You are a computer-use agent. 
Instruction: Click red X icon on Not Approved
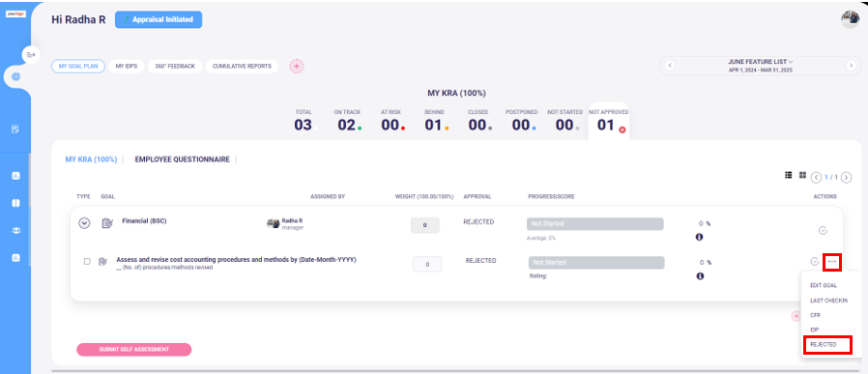(x=622, y=129)
